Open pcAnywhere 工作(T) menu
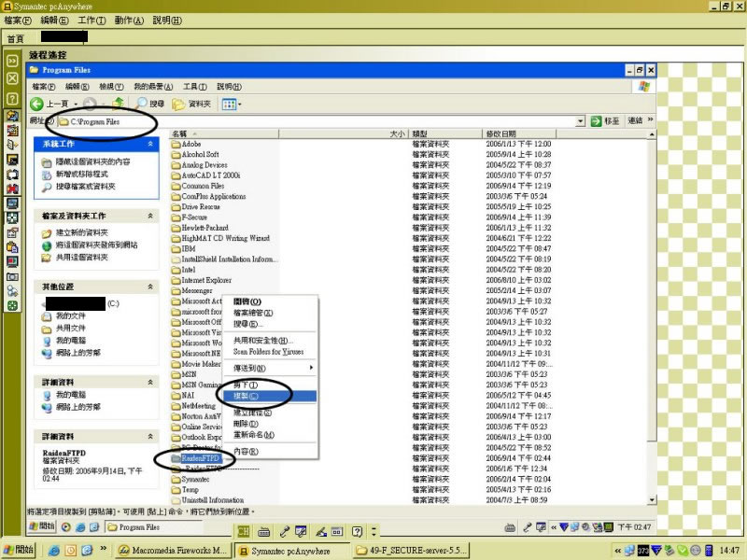This screenshot has width=747, height=560. pyautogui.click(x=92, y=21)
